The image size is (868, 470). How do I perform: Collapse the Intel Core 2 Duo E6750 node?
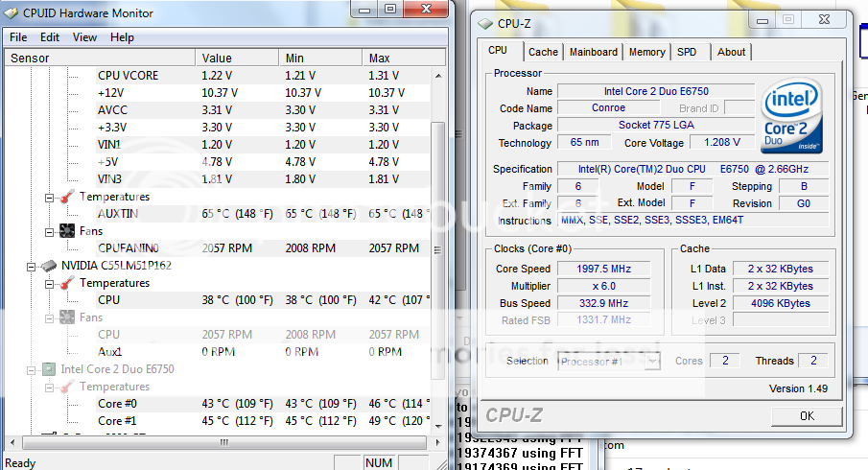point(31,368)
